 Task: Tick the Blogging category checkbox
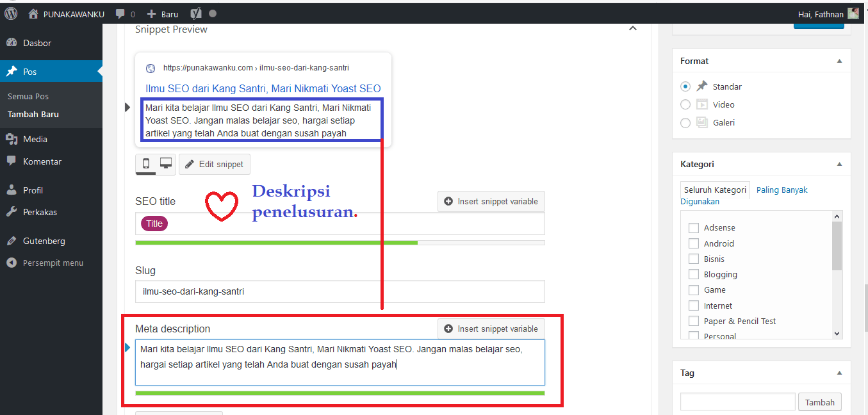[693, 275]
